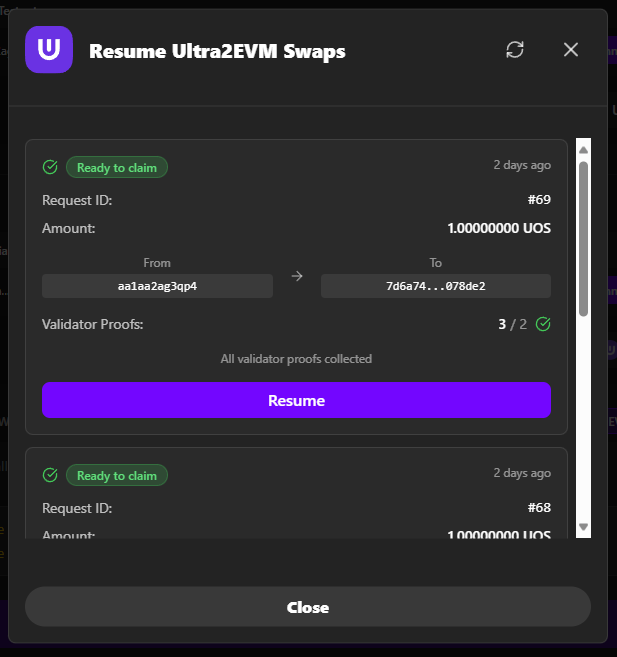Select the From address aa1aa2ag3qp4

tap(157, 287)
